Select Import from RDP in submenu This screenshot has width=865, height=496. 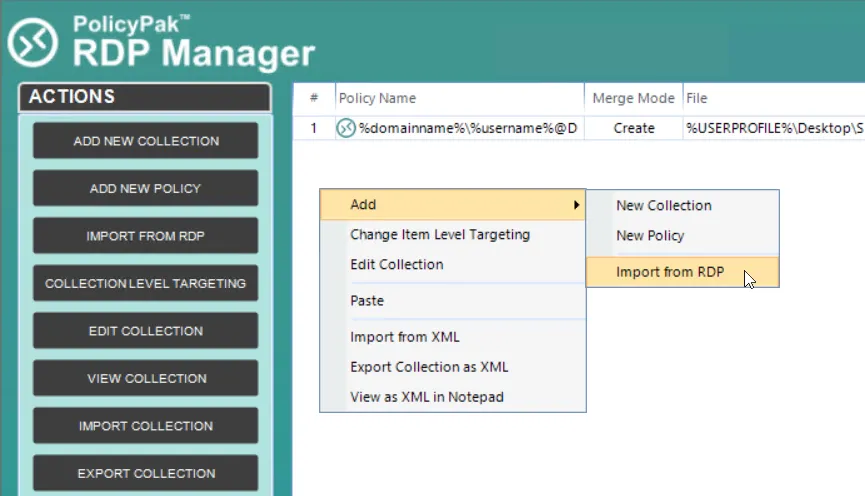click(682, 272)
